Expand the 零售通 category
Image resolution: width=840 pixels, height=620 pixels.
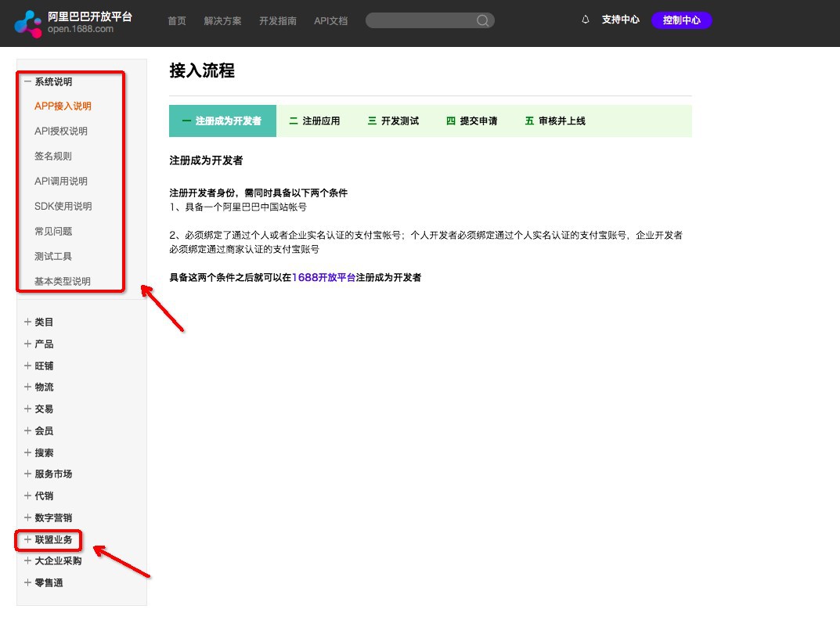43,582
